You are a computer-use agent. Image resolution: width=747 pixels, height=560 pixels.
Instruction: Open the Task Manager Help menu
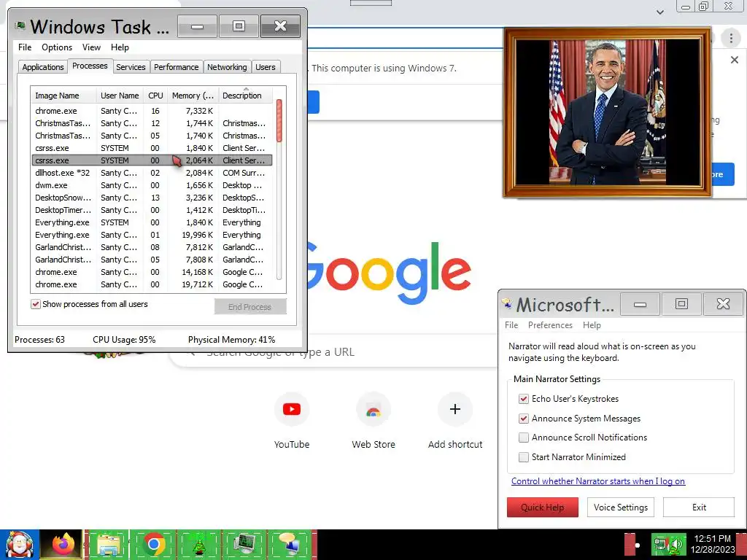click(x=120, y=47)
